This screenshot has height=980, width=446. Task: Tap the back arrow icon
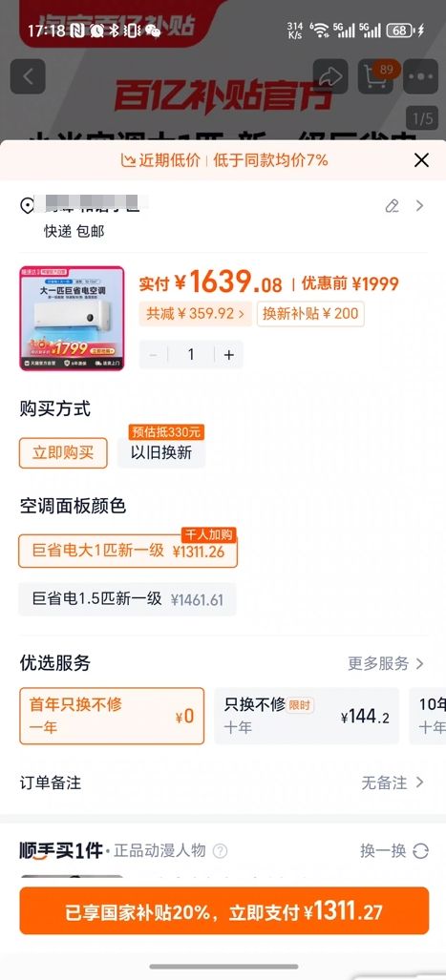(x=28, y=76)
